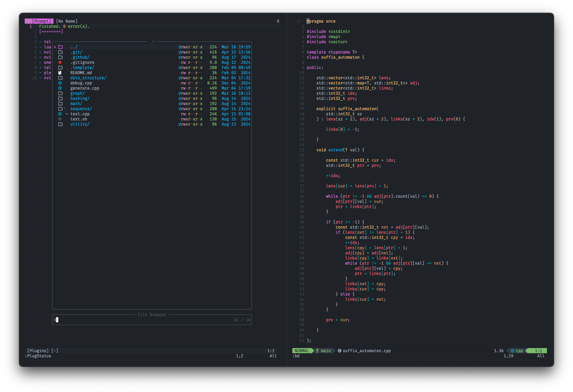Click the C++ icon beside test.cpp
Image resolution: width=573 pixels, height=392 pixels.
[60, 114]
